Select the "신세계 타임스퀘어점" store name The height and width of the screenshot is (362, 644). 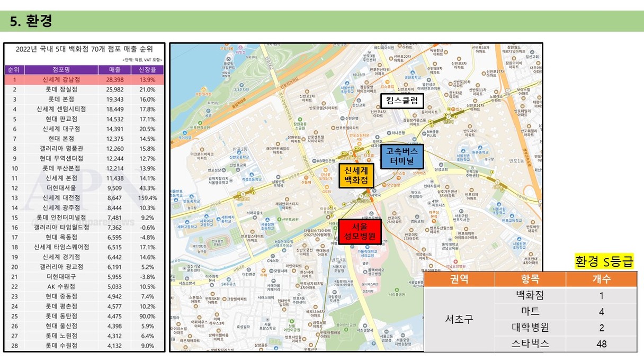point(61,247)
